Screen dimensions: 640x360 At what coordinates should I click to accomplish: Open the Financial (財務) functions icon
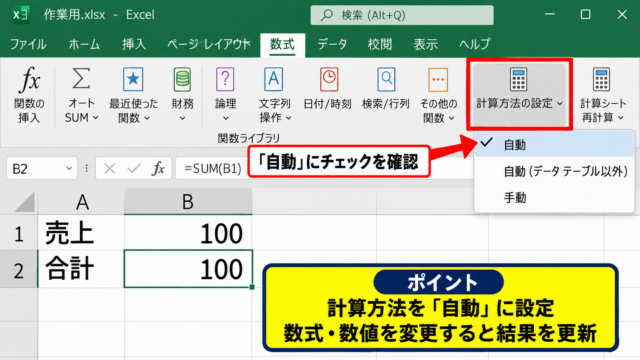pos(182,79)
